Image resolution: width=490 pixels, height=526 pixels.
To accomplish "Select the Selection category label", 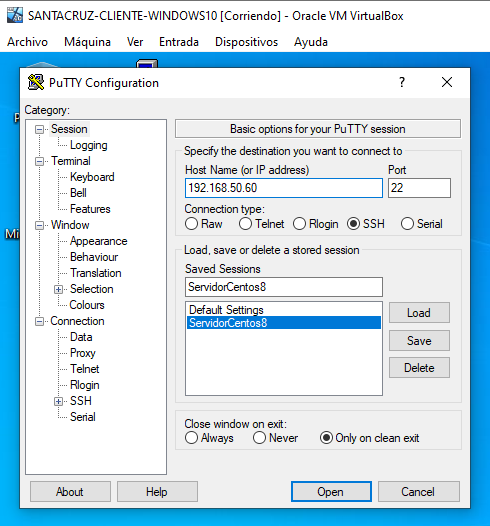I will 92,289.
